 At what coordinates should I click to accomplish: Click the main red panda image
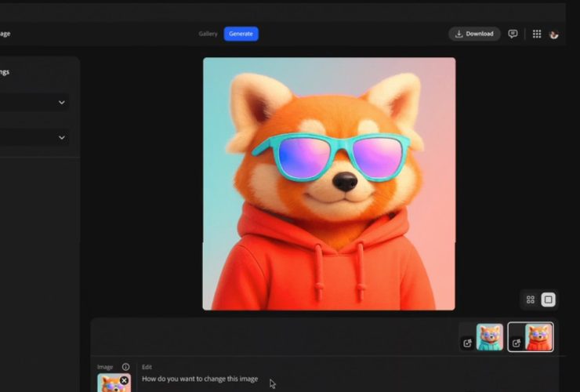(329, 183)
